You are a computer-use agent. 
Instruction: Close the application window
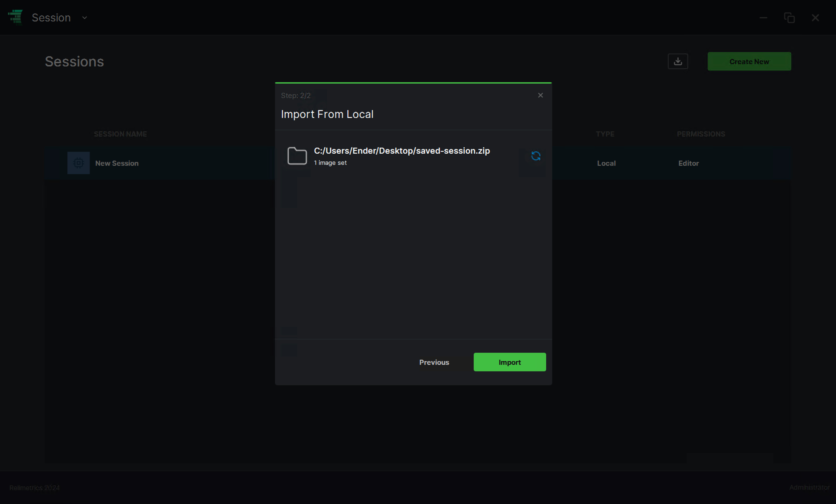click(815, 18)
